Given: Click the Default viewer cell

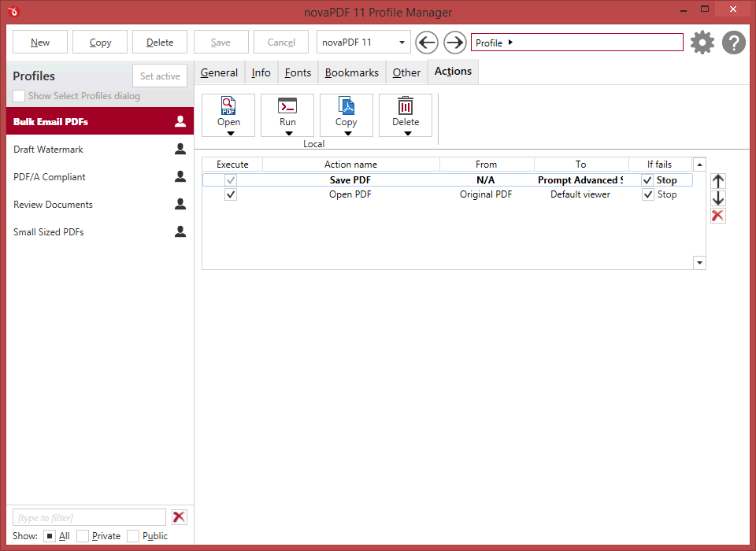Looking at the screenshot, I should [x=580, y=194].
